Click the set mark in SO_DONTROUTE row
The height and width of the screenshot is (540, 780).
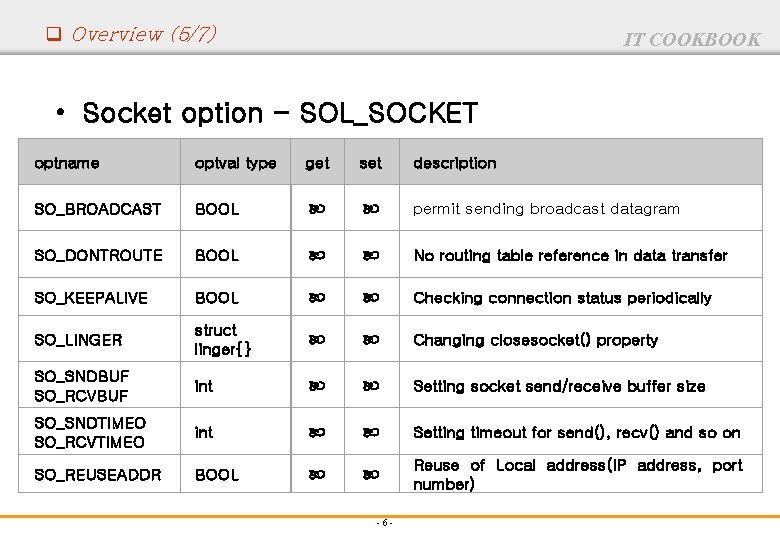tap(371, 256)
